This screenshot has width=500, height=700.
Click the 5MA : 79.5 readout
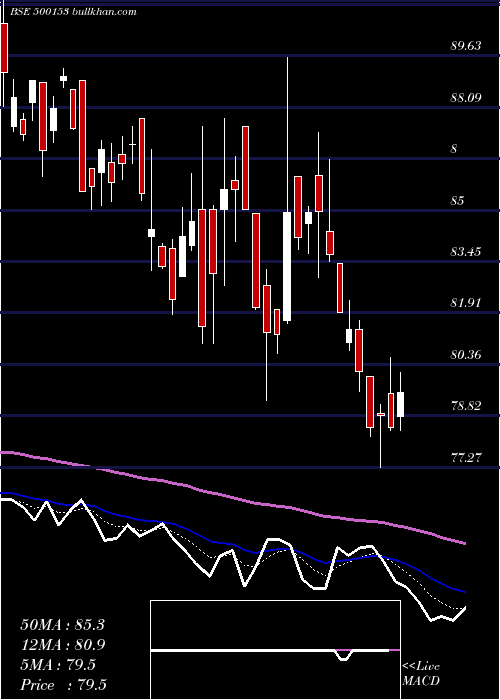coord(58,665)
